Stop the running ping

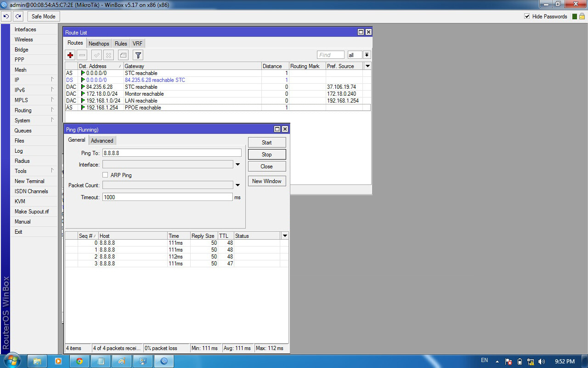point(267,155)
